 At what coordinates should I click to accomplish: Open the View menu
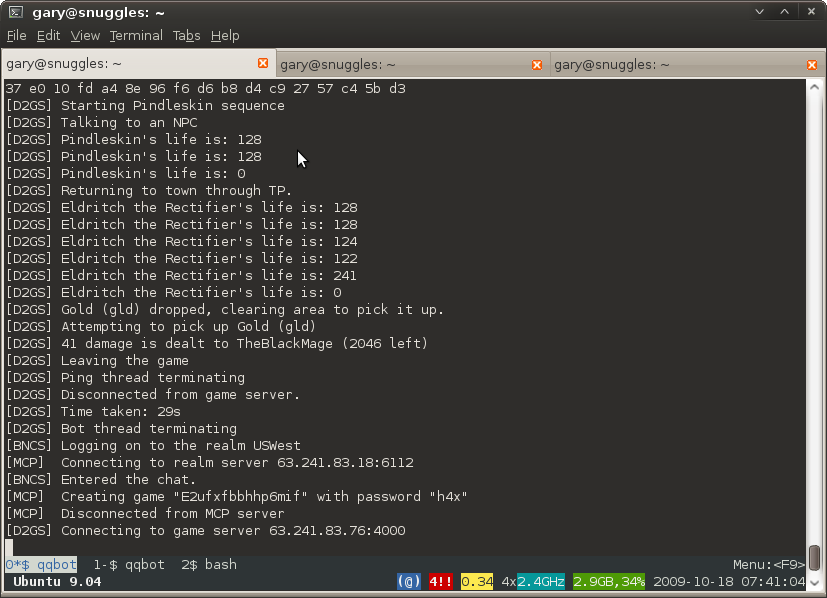[x=85, y=35]
